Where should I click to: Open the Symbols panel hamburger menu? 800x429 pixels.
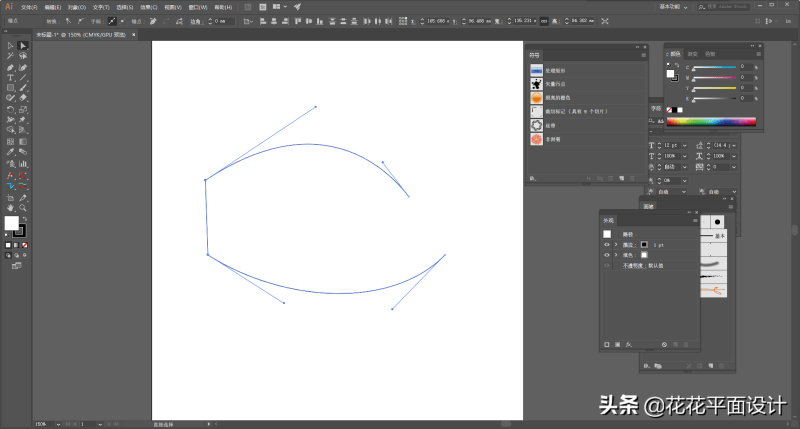pos(643,56)
